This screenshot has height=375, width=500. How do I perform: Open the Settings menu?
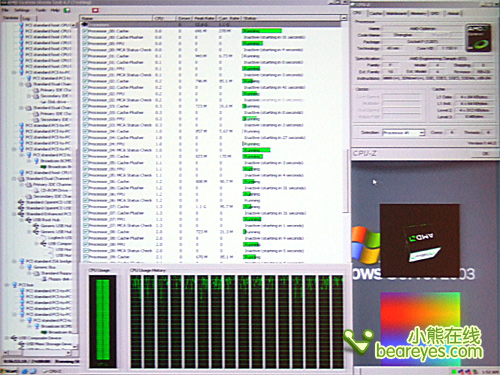[21, 10]
